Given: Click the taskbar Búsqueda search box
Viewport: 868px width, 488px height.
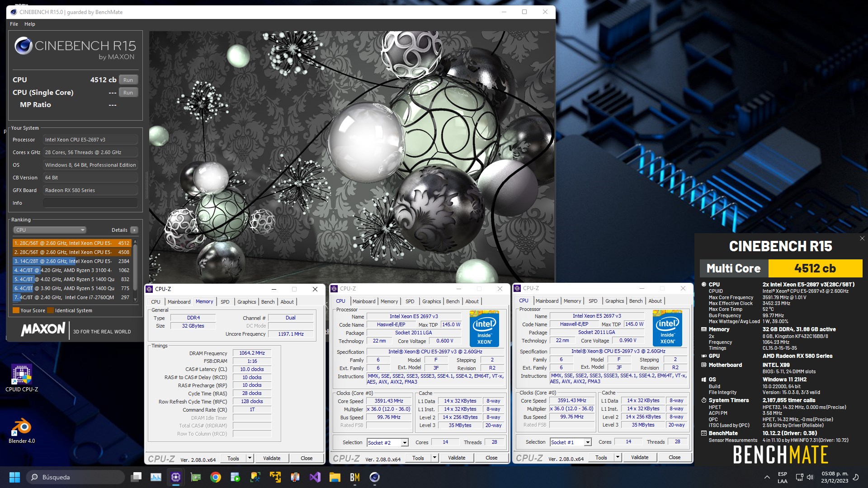Looking at the screenshot, I should (75, 477).
